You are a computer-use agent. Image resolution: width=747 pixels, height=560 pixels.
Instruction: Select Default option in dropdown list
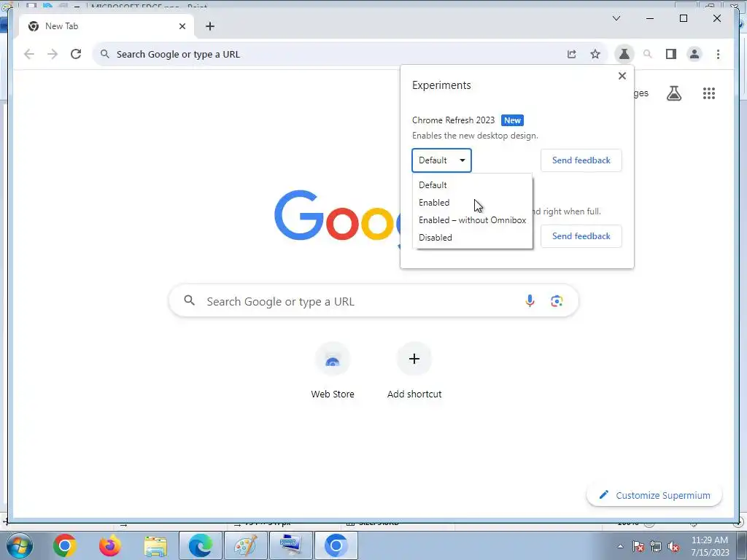(472, 184)
